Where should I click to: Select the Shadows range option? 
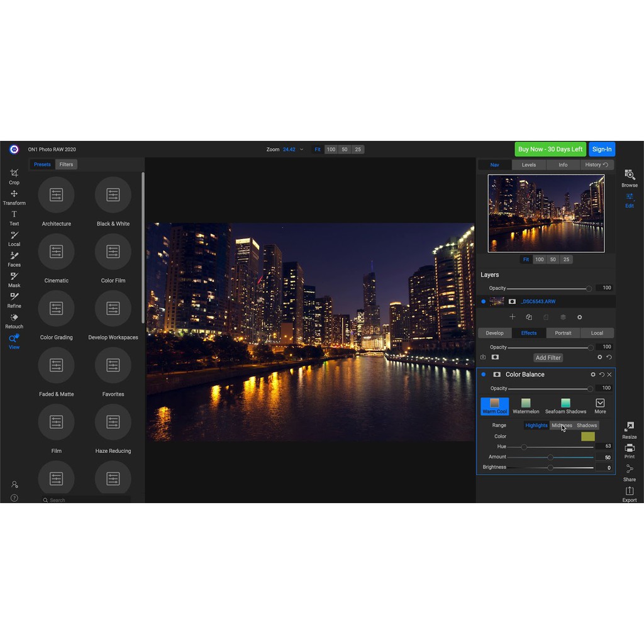click(586, 425)
